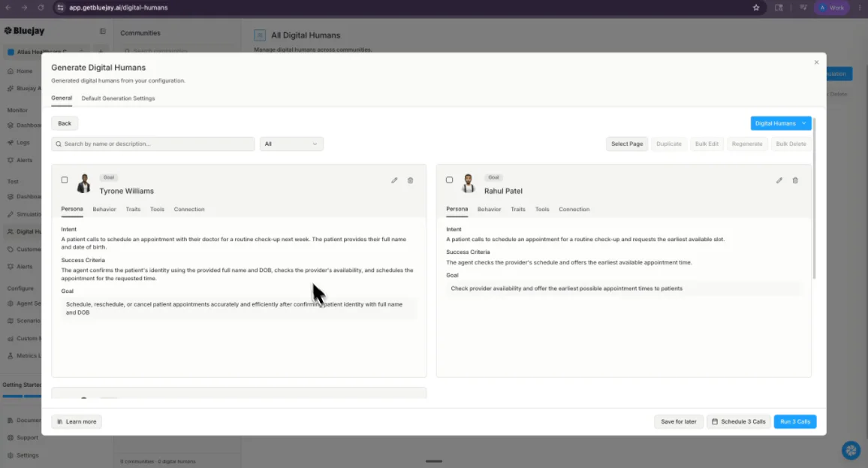Select the Tyrone Williams checkbox

[65, 180]
